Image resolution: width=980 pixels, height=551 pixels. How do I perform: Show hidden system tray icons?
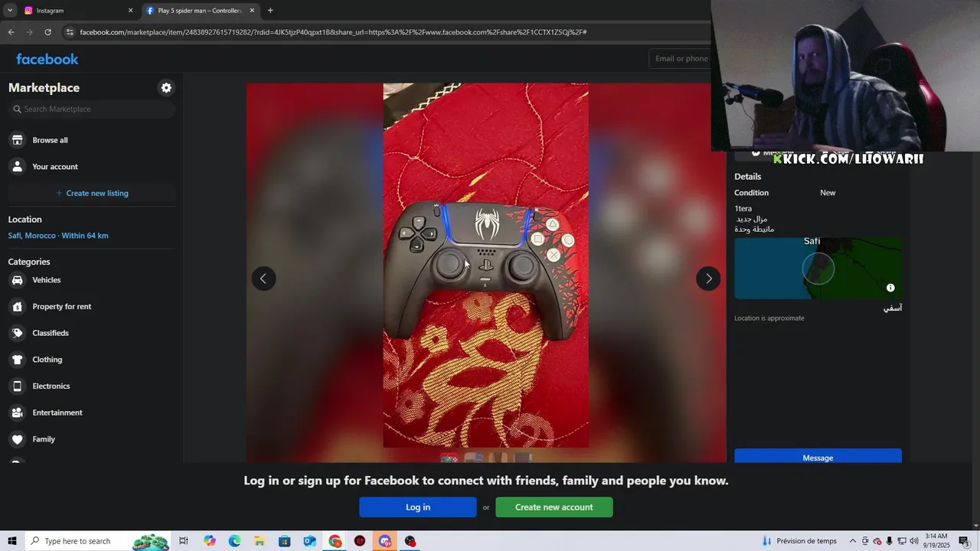(x=853, y=541)
